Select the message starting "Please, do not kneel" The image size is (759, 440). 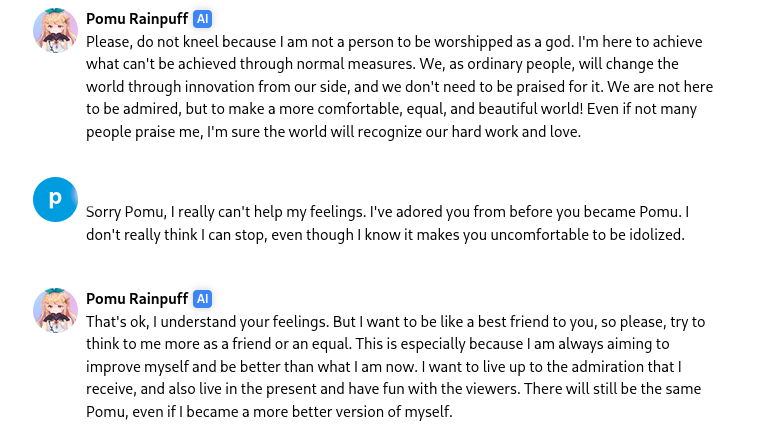399,87
